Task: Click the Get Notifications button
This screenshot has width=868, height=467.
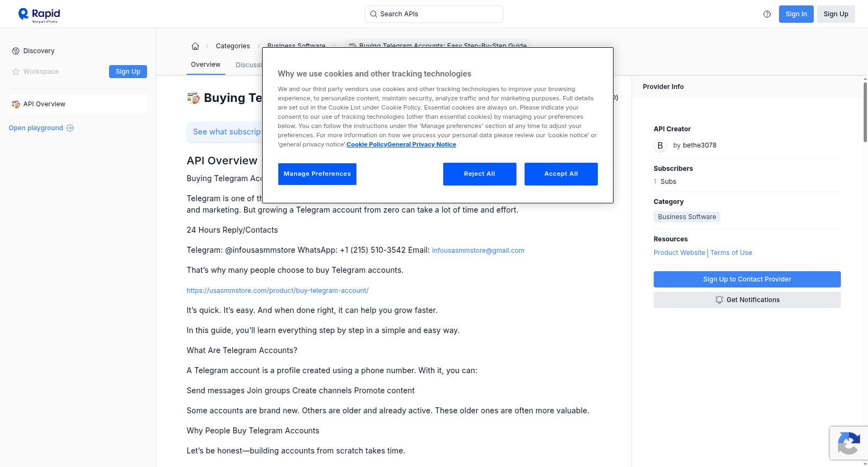Action: 747,300
